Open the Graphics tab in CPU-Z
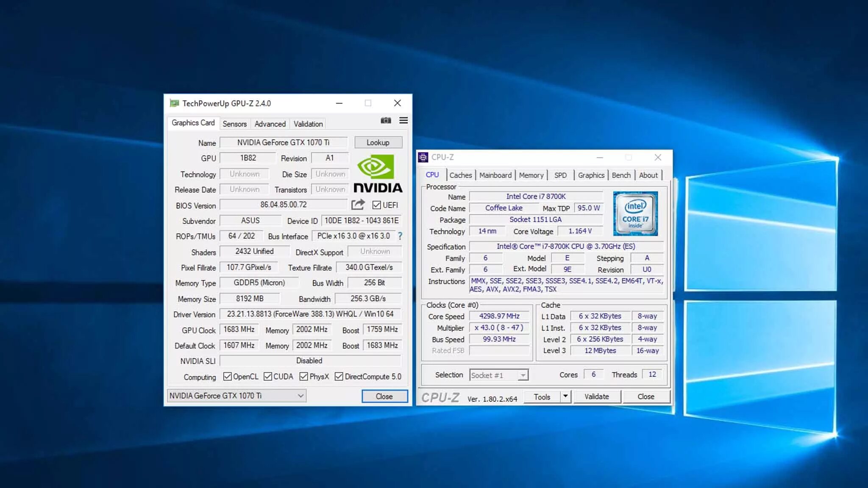This screenshot has width=868, height=488. coord(591,175)
